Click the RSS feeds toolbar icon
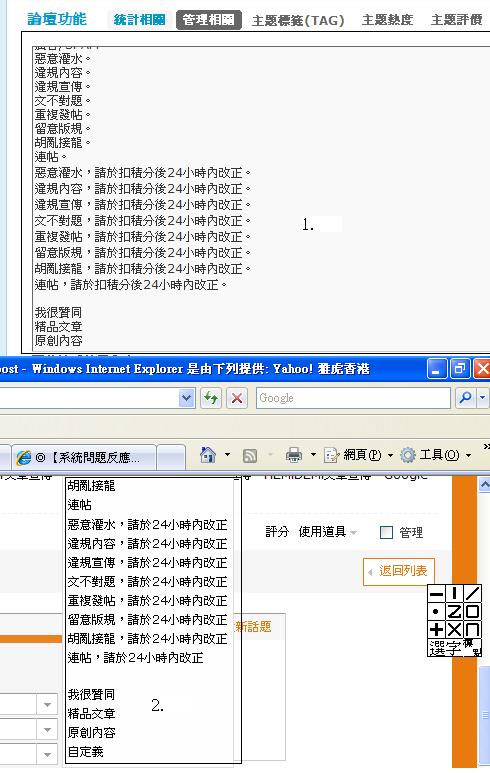Screen dimensions: 490x773 pos(250,456)
